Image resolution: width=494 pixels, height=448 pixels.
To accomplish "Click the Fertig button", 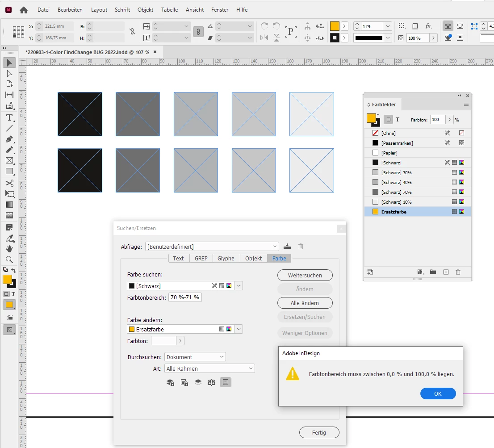I will (x=319, y=432).
